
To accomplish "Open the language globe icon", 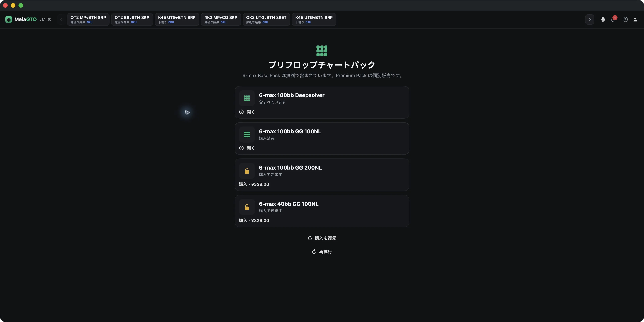I will [603, 19].
